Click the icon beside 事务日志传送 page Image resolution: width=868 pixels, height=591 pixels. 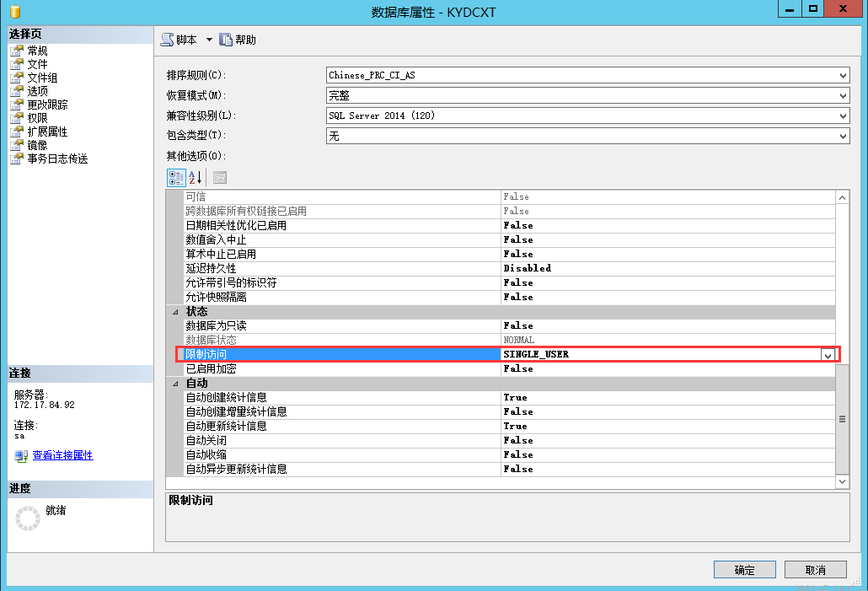[17, 159]
